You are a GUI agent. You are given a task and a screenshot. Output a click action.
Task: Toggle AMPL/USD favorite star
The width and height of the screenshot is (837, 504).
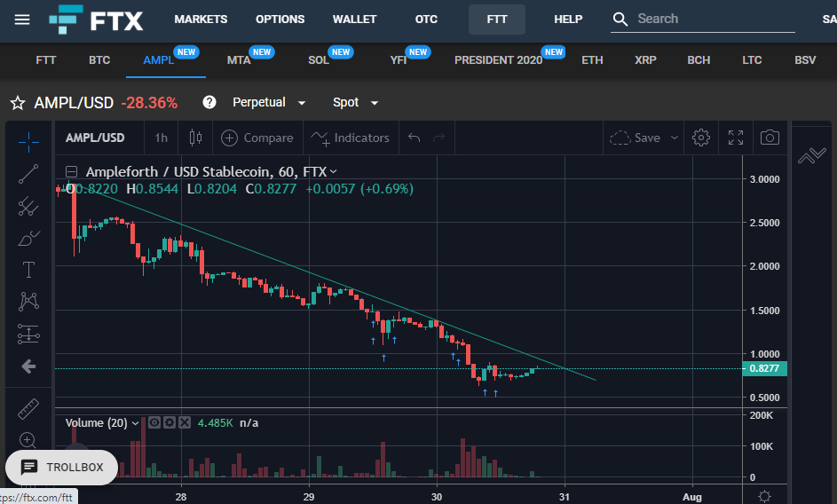click(x=18, y=103)
